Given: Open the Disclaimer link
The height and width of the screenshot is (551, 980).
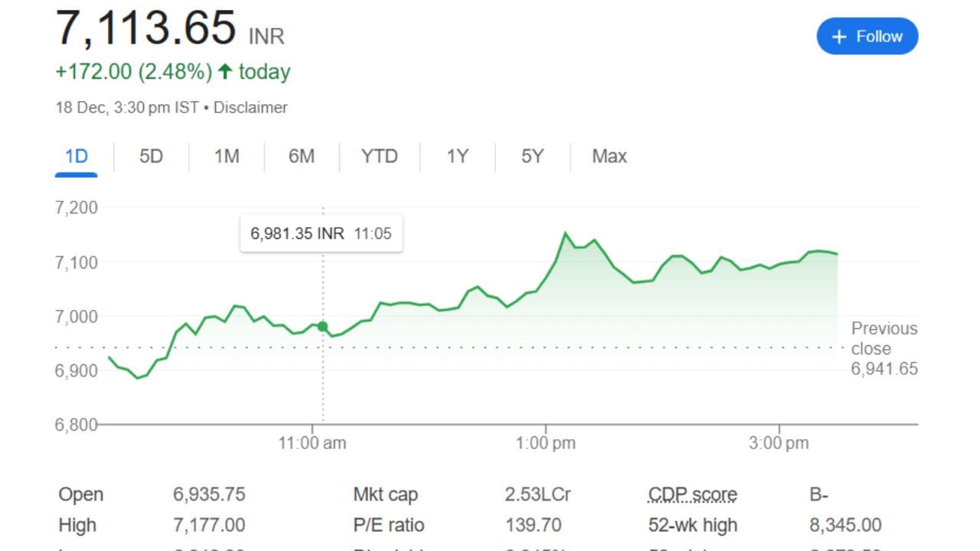Looking at the screenshot, I should click(250, 107).
